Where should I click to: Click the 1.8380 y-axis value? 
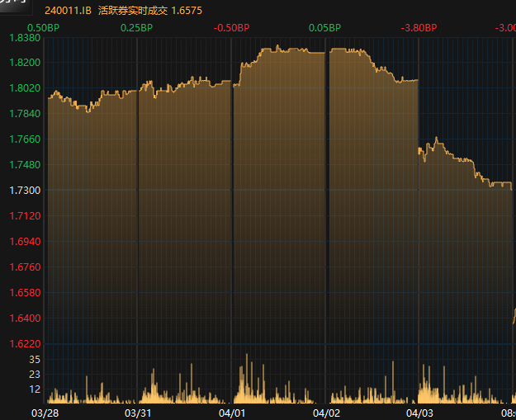click(x=25, y=38)
